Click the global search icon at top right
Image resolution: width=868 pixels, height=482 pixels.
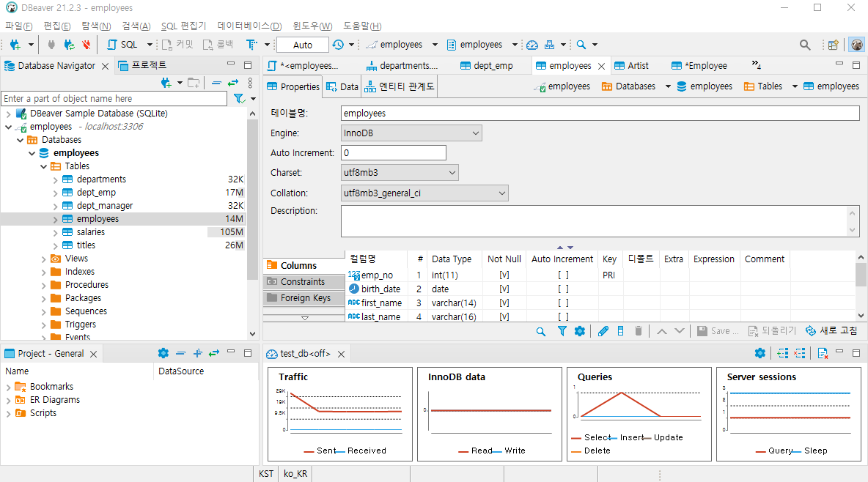click(x=805, y=45)
